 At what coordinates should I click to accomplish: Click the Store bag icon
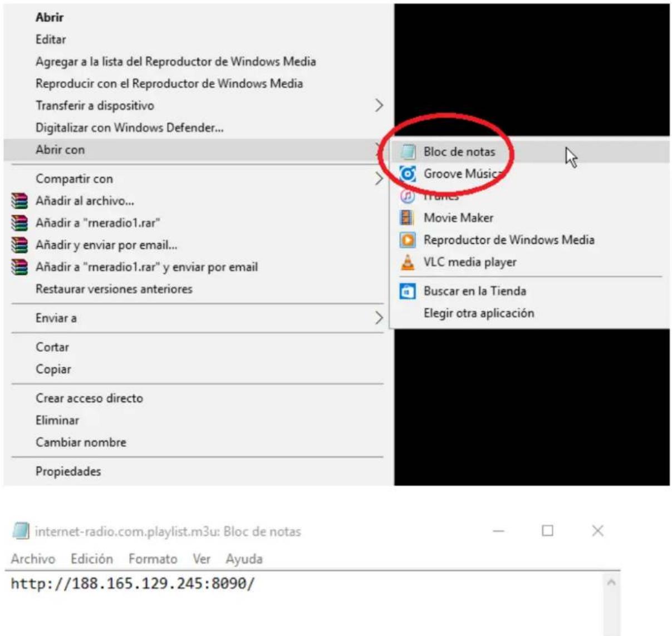tap(408, 291)
